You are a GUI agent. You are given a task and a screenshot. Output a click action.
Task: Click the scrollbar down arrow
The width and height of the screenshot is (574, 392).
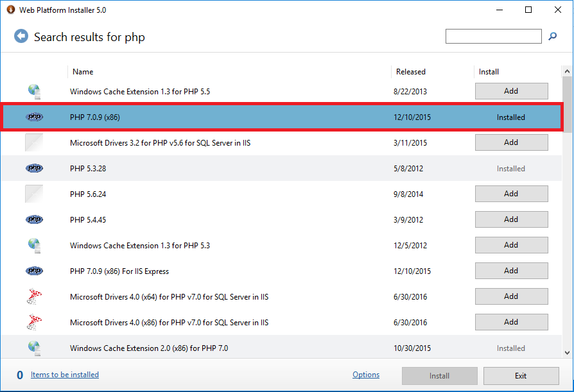567,352
